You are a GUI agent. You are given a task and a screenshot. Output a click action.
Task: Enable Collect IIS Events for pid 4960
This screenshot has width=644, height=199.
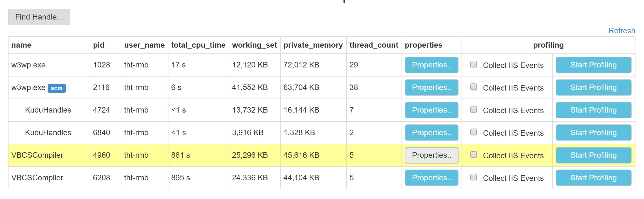pyautogui.click(x=474, y=155)
